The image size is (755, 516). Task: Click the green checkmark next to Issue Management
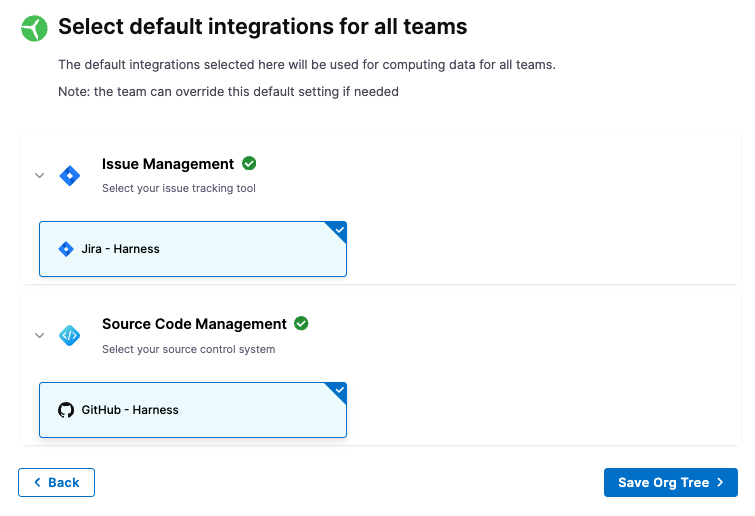(249, 163)
